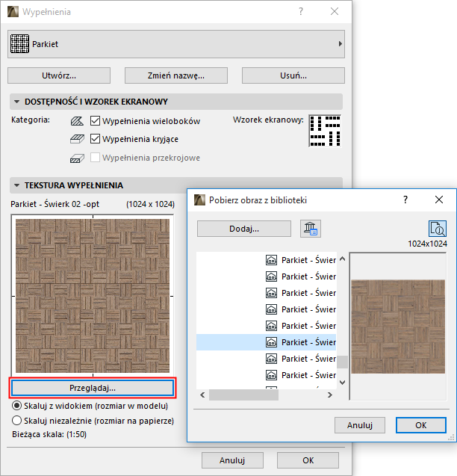Screen dimensions: 457x476
Task: Click the horizontal scroll right arrow
Action: click(x=330, y=395)
